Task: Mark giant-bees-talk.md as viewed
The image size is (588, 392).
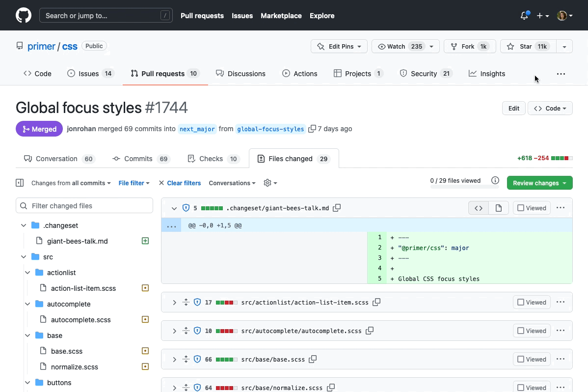Action: click(x=532, y=208)
